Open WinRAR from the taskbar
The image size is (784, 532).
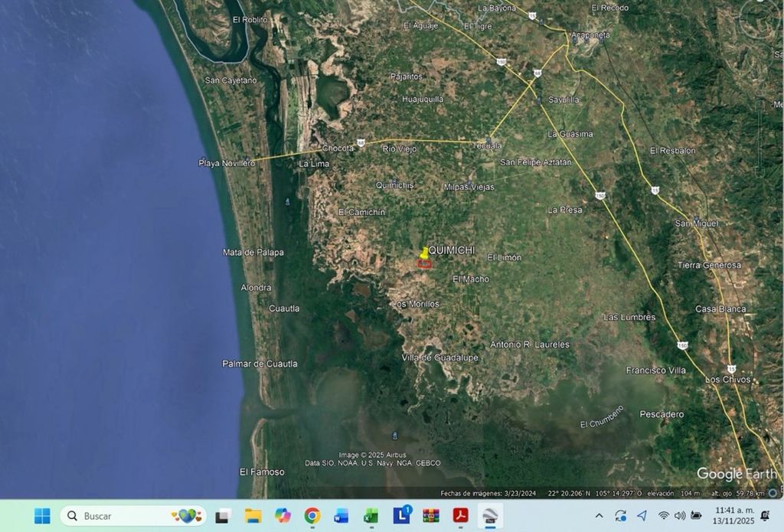coord(431,516)
